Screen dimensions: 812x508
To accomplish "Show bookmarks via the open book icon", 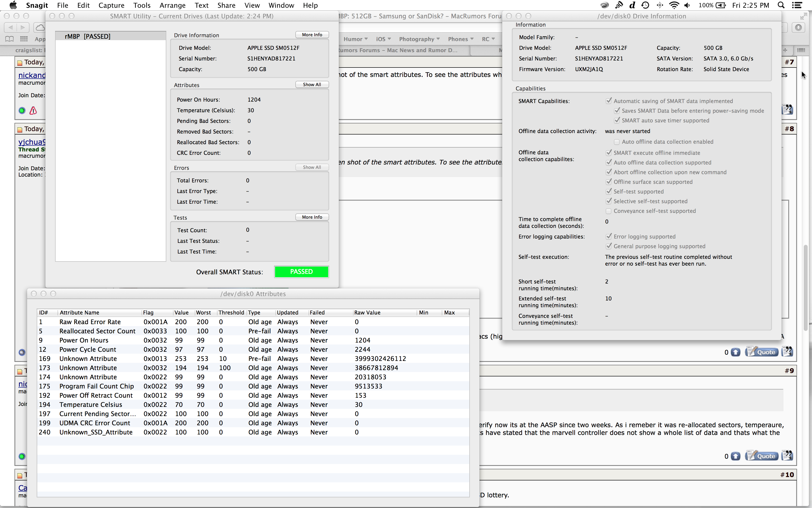I will tap(9, 39).
